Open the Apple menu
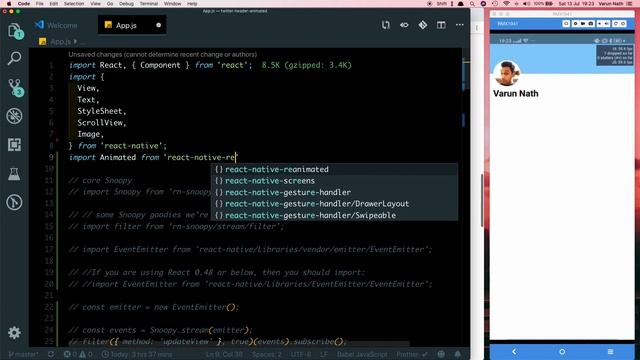 pos(8,3)
